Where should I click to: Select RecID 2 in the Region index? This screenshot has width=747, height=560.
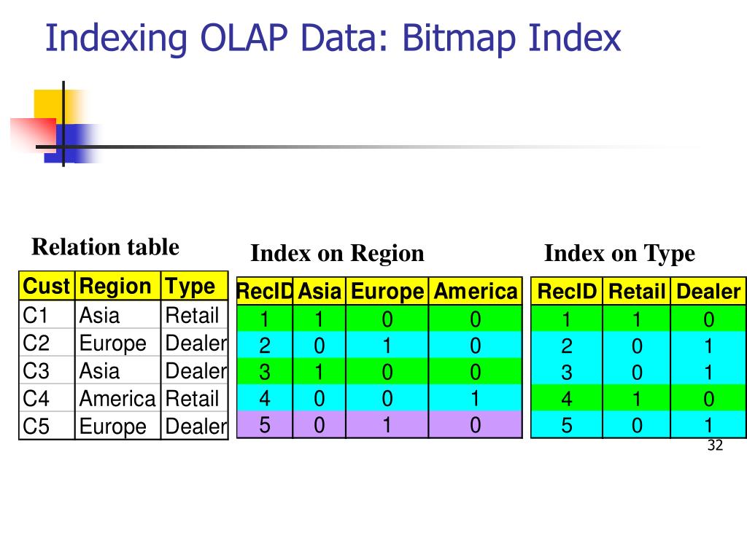[265, 345]
